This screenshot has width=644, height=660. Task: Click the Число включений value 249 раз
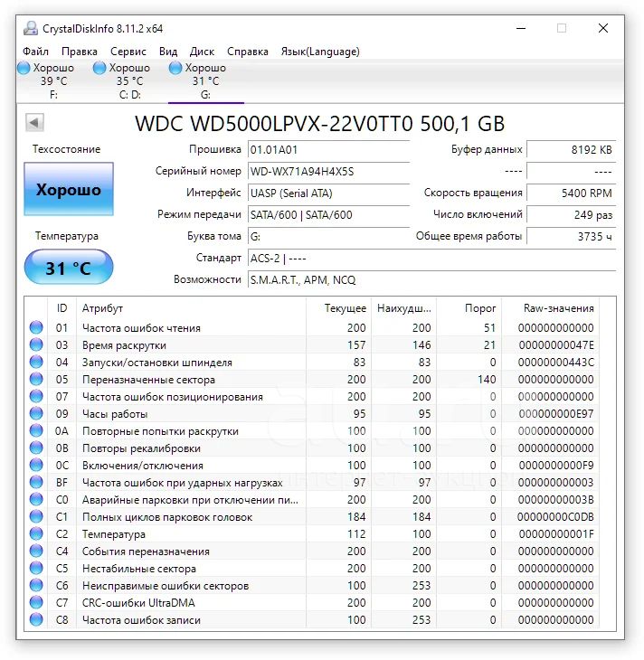[x=571, y=214]
